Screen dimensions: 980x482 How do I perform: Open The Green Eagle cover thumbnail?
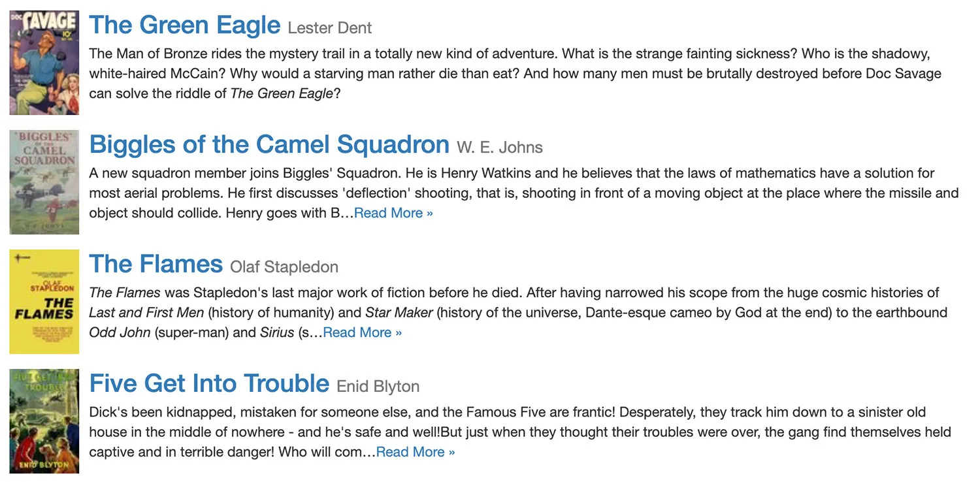pyautogui.click(x=44, y=63)
